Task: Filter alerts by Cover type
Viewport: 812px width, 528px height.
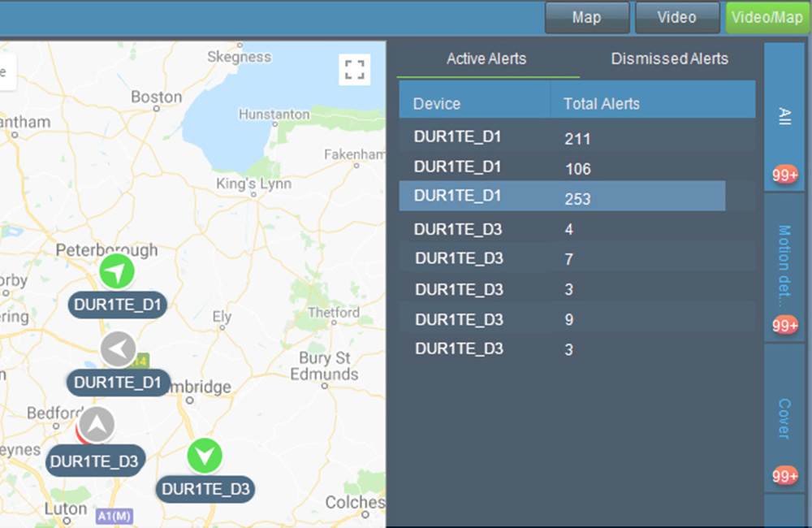Action: click(x=784, y=420)
